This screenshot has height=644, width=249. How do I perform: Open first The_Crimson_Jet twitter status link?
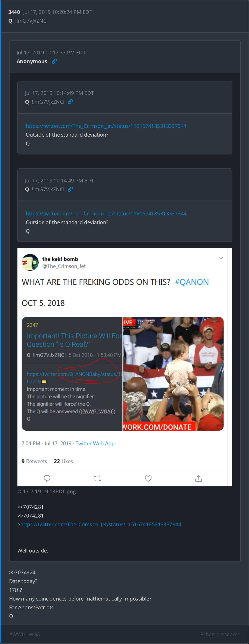(x=106, y=126)
